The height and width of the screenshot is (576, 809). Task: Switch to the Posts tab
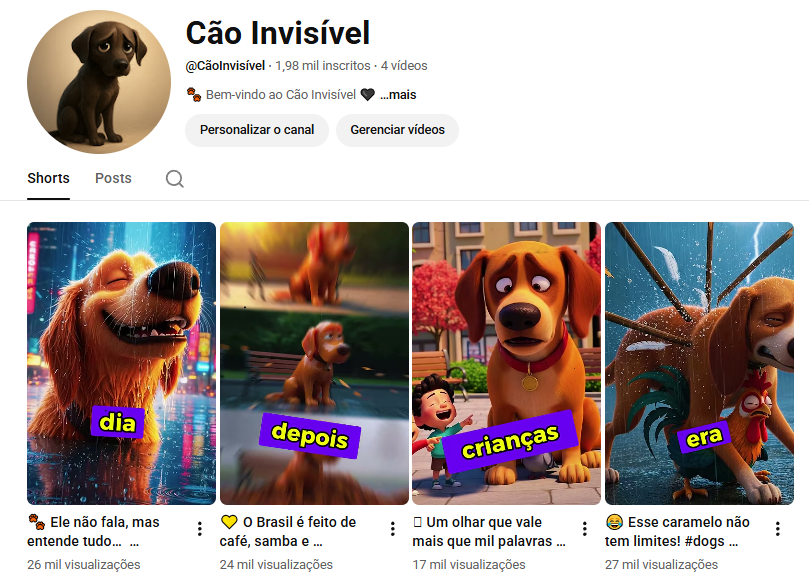114,178
